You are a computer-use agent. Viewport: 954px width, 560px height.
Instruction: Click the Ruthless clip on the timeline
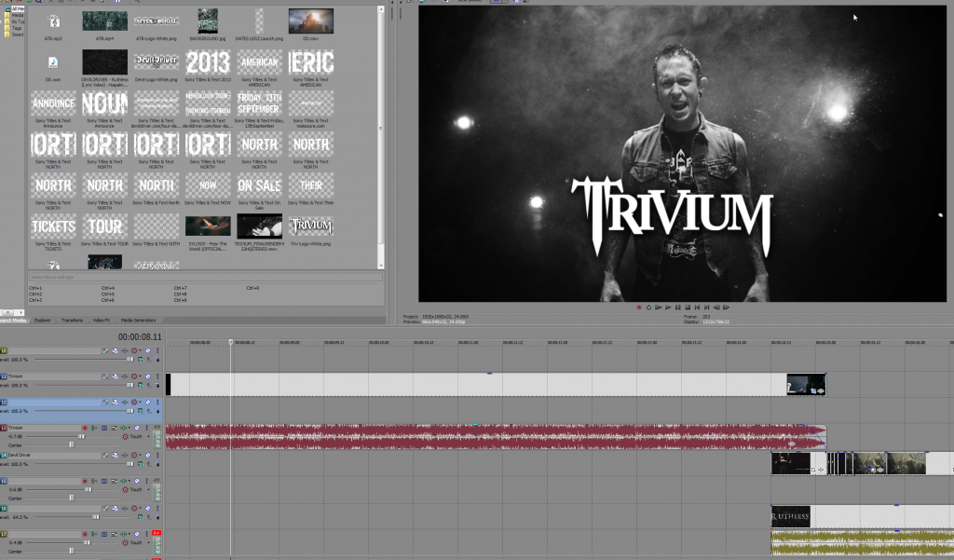pos(790,517)
